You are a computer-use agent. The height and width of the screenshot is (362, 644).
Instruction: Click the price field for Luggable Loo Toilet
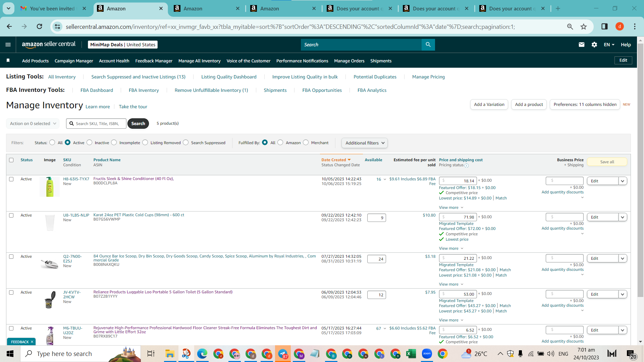click(x=458, y=294)
